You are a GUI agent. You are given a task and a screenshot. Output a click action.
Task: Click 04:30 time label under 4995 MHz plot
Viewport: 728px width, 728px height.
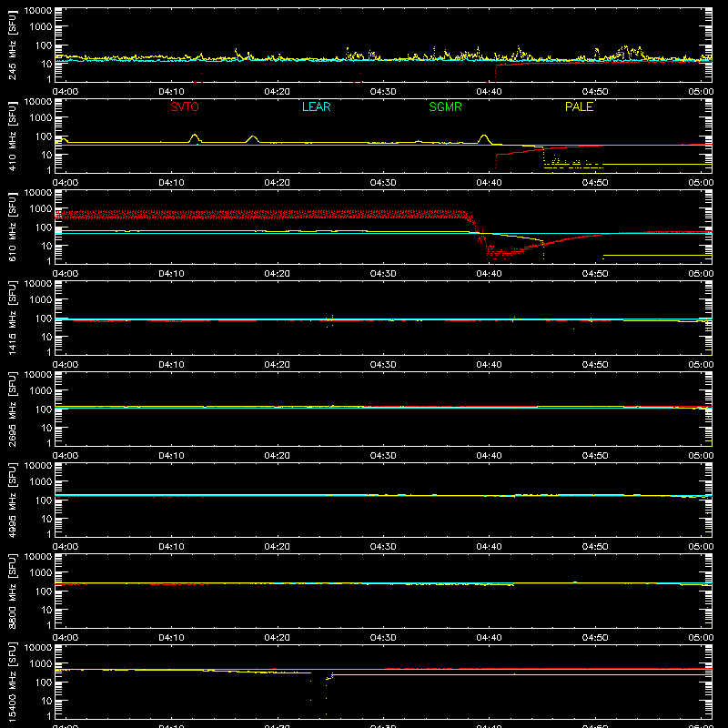click(383, 547)
